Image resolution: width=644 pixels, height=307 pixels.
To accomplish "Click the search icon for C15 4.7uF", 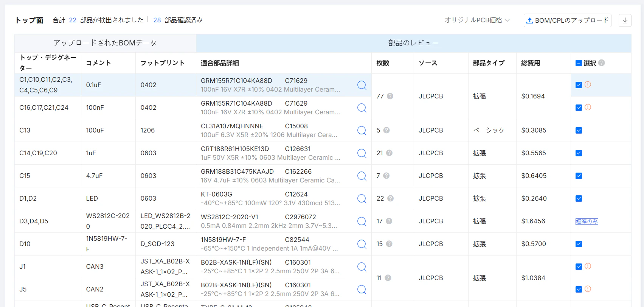I will click(x=362, y=176).
